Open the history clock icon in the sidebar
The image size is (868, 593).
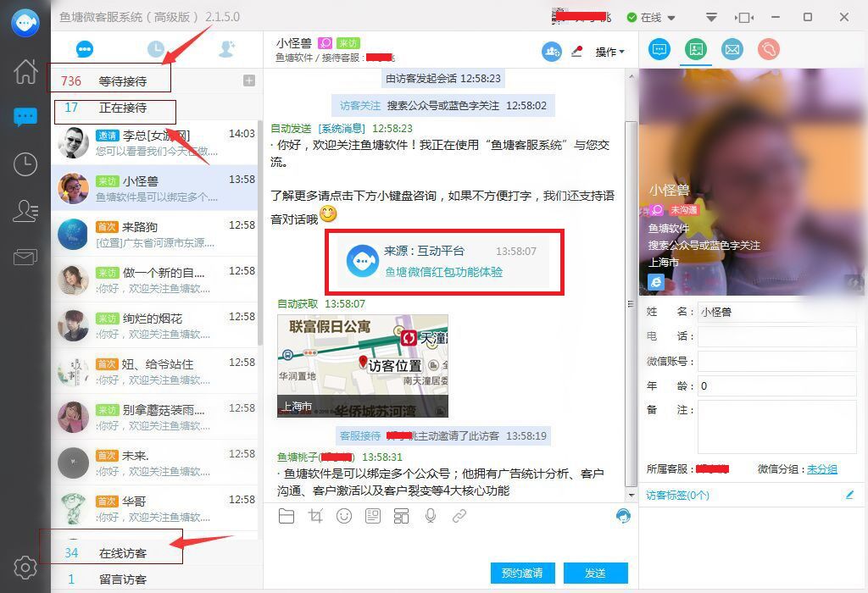[x=25, y=164]
